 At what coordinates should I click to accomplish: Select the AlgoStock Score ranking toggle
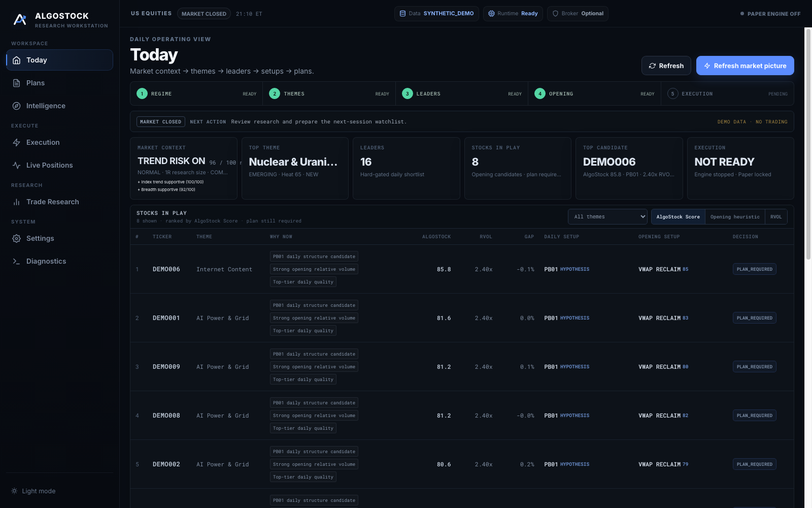pos(678,217)
